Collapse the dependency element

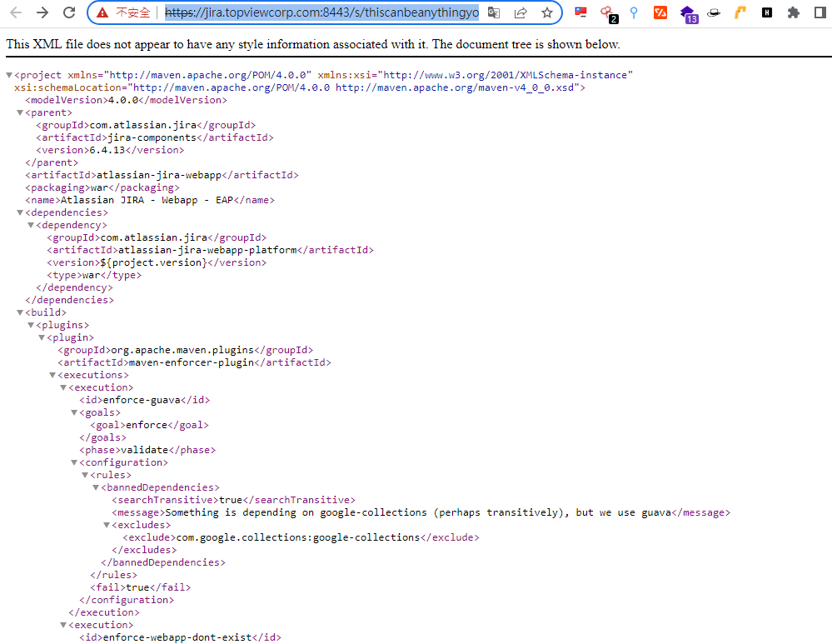click(x=31, y=225)
